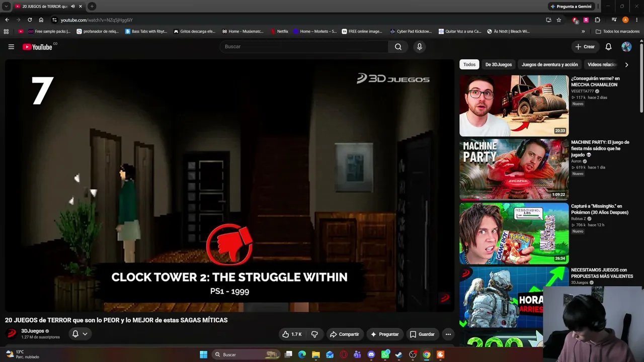This screenshot has width=644, height=362.
Task: Click the address bar URL
Action: [97, 20]
